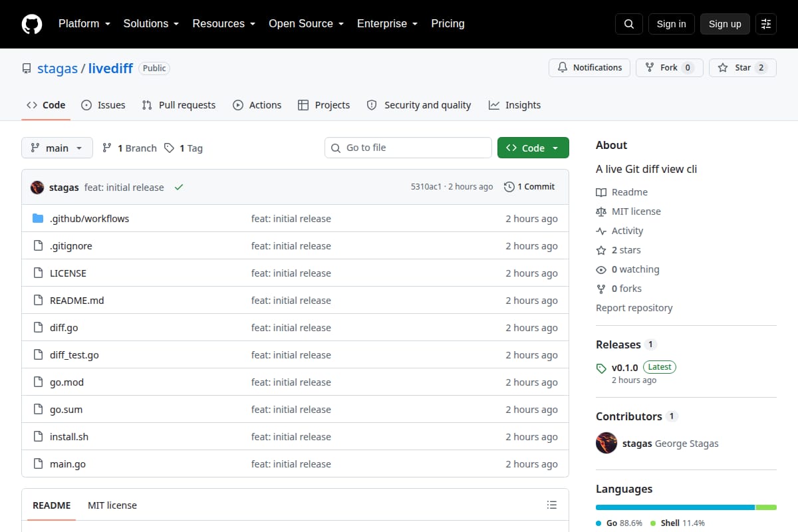Expand the Resources menu
Screen dimensions: 798x532
click(x=224, y=24)
